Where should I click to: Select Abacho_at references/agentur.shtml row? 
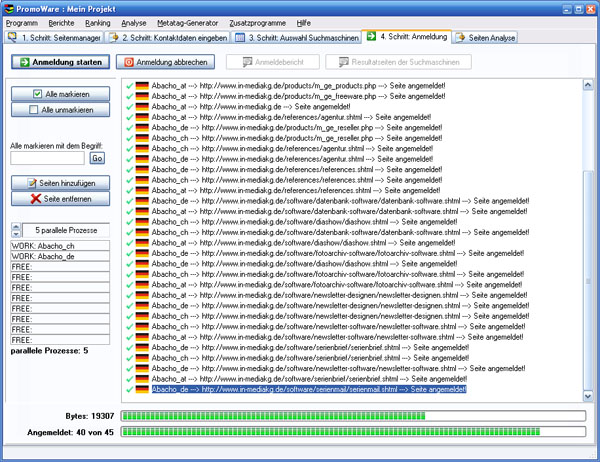click(x=291, y=117)
